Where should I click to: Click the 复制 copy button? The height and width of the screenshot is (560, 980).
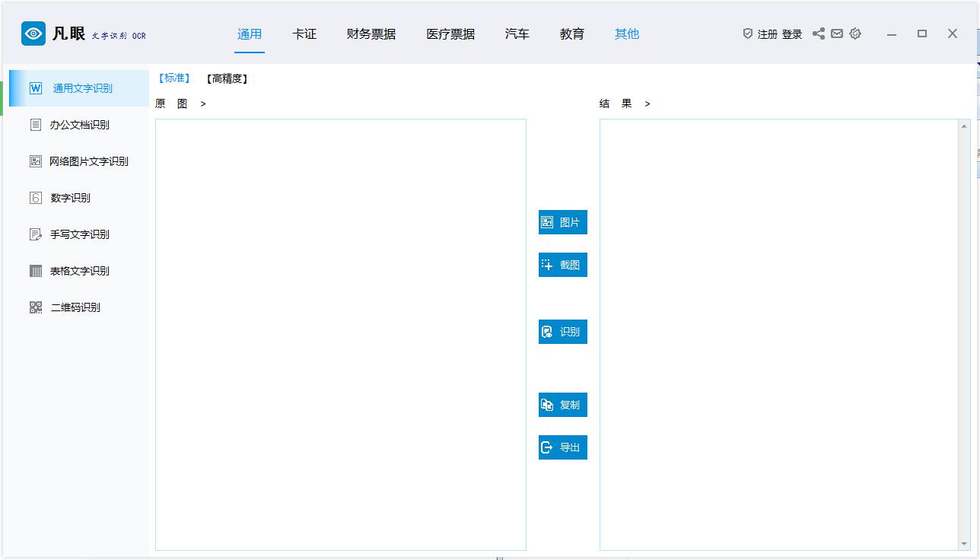point(563,405)
